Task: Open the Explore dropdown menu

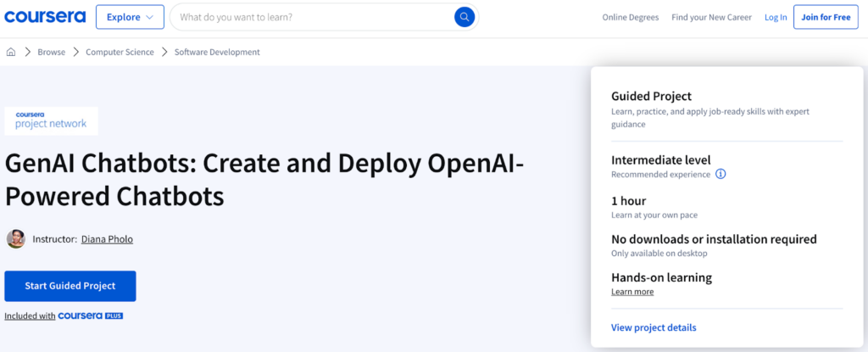Action: click(130, 17)
